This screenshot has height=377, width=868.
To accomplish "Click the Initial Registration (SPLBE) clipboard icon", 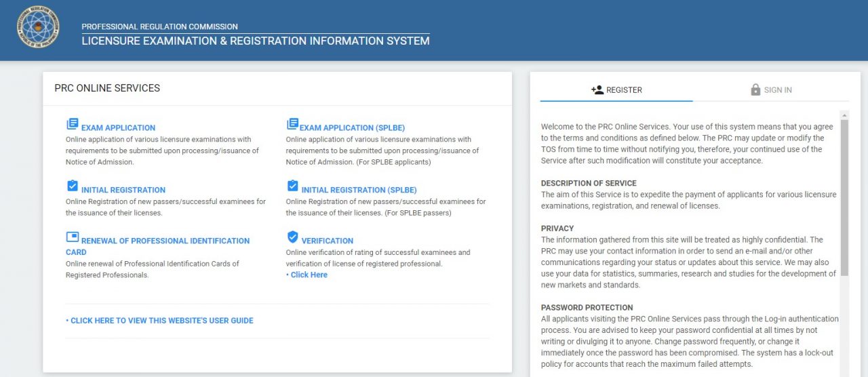I will pos(292,186).
